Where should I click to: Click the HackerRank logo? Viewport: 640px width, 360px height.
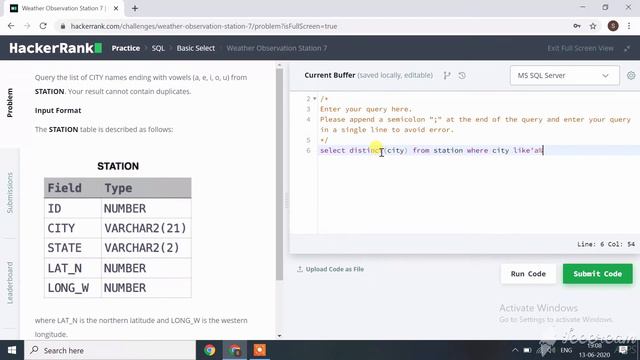(x=56, y=48)
